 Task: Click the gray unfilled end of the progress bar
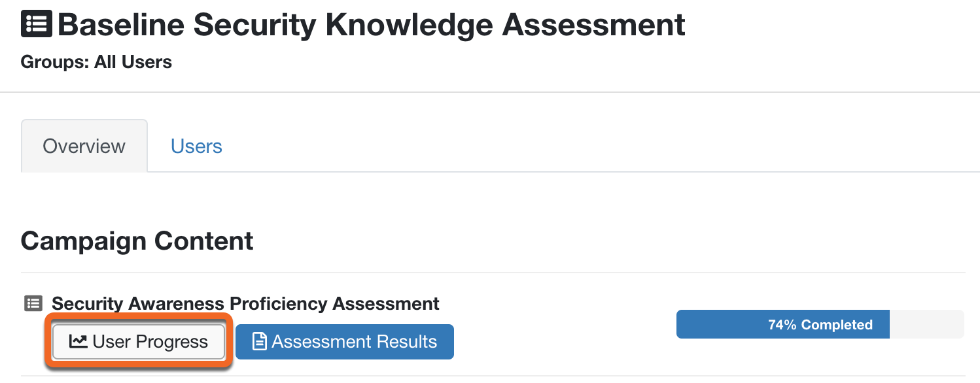pyautogui.click(x=926, y=324)
